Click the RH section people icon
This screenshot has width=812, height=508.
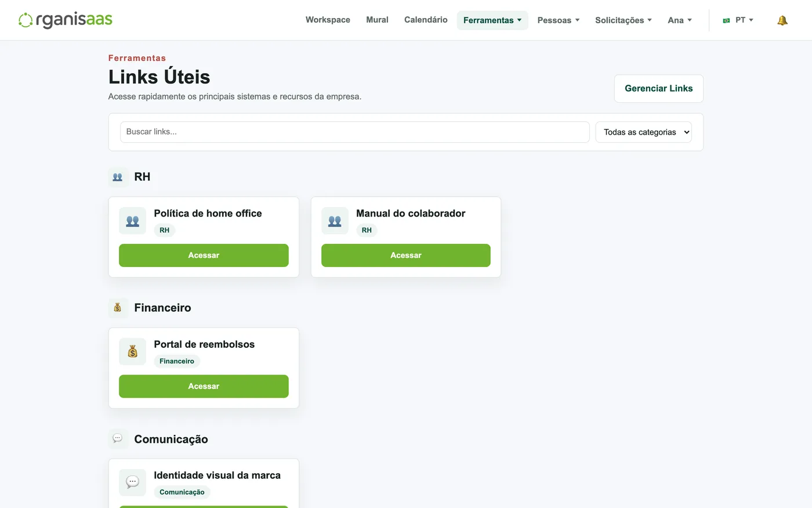118,177
